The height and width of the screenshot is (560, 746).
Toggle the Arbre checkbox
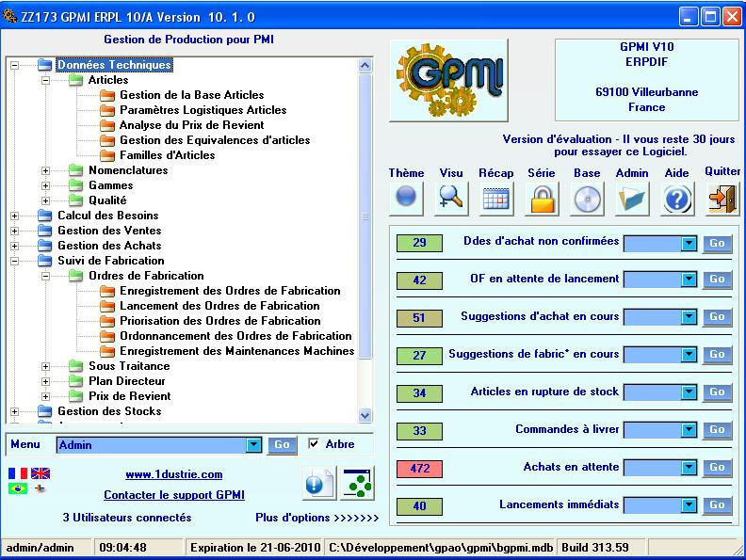tap(314, 444)
